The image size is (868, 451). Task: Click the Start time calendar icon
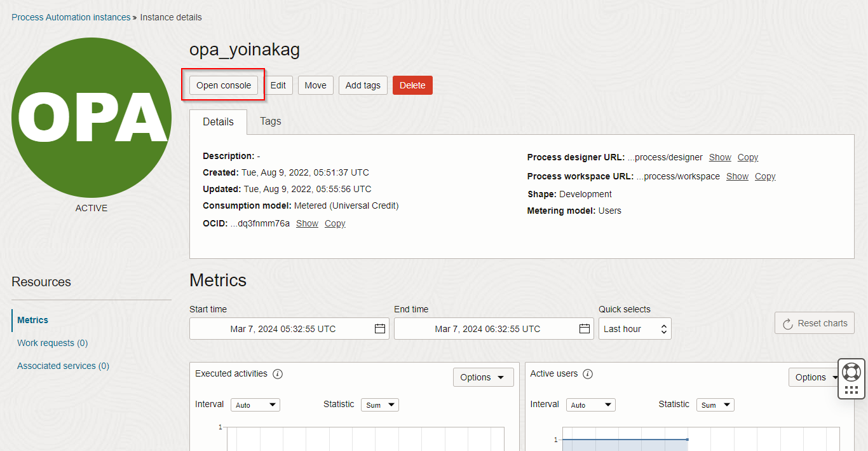point(380,329)
